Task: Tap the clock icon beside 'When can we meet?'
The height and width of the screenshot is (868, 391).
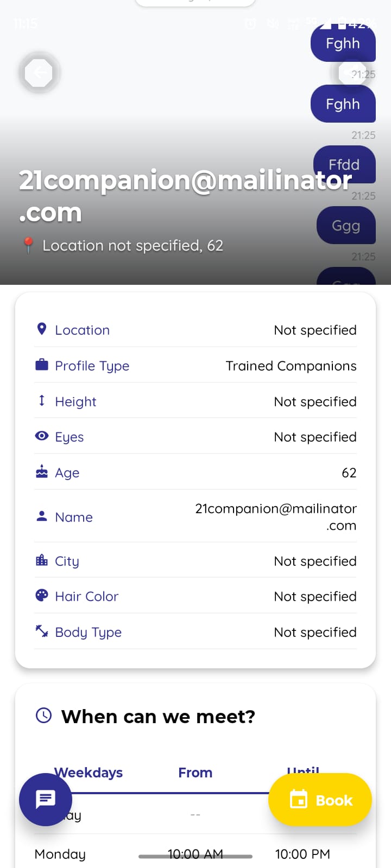Action: (43, 716)
